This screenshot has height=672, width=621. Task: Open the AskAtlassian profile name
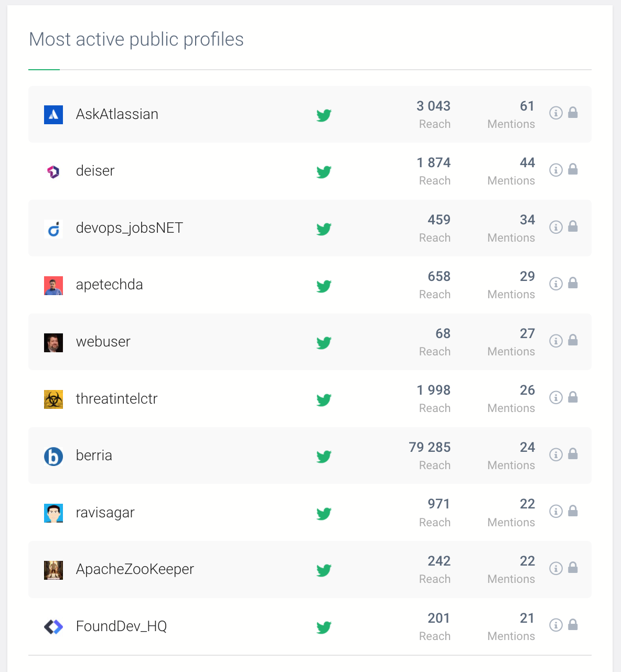(x=117, y=114)
